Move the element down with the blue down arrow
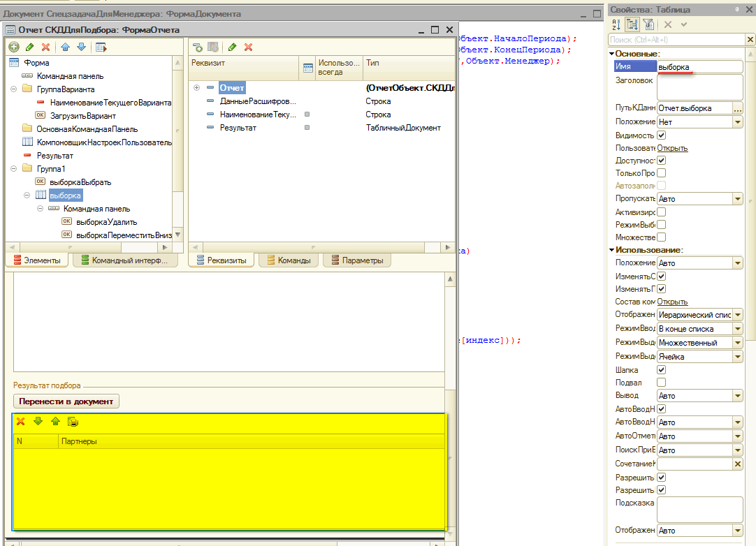 (81, 47)
